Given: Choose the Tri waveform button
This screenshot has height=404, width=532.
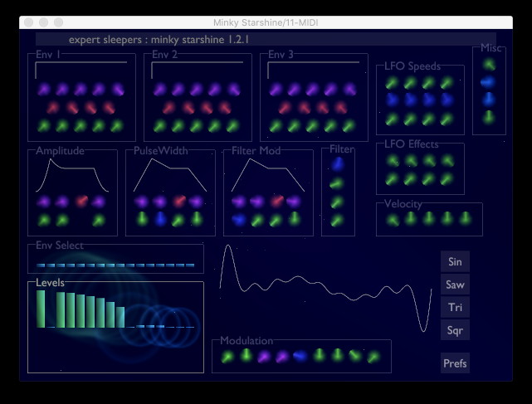Looking at the screenshot, I should pyautogui.click(x=455, y=308).
